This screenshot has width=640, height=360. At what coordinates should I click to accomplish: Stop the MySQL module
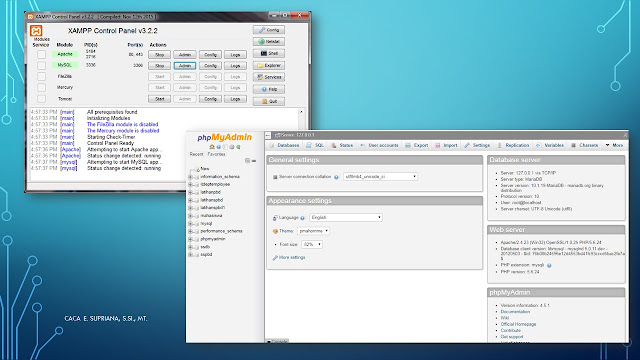coord(159,66)
